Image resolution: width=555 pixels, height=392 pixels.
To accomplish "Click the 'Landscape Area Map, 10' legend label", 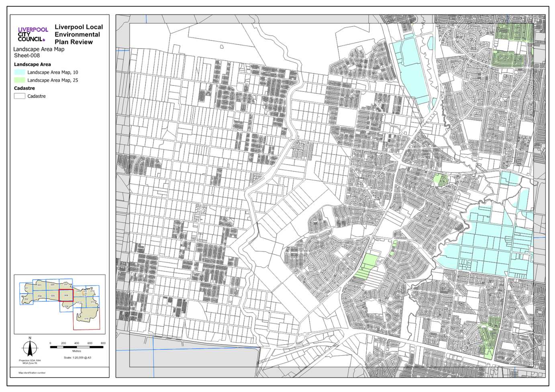I will [x=53, y=72].
